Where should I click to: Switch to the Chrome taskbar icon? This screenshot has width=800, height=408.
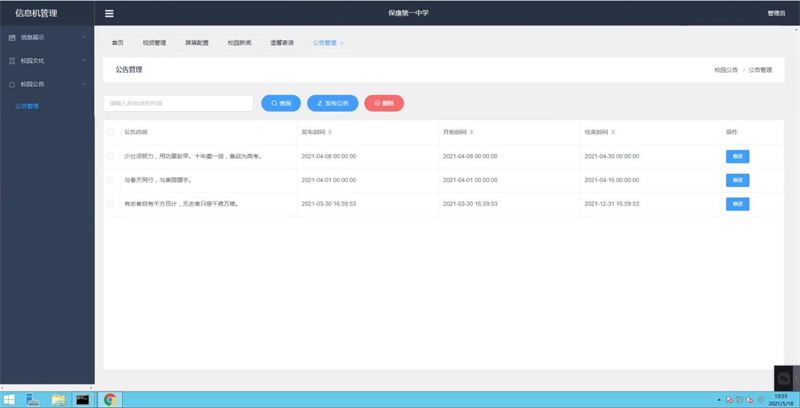(110, 400)
